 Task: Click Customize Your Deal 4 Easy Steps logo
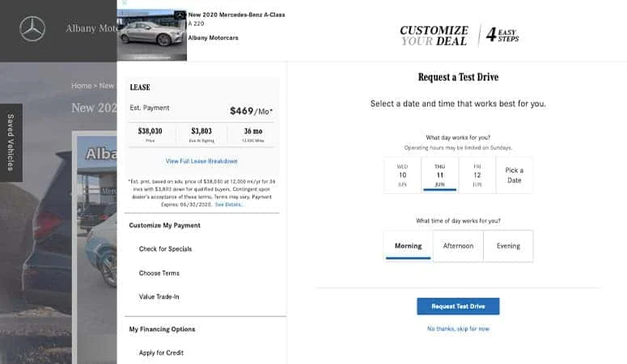[x=459, y=36]
